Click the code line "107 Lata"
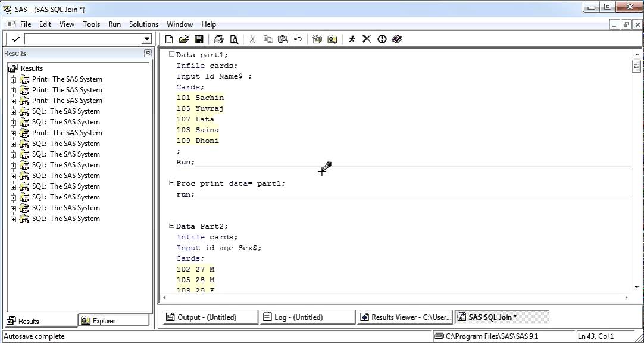The height and width of the screenshot is (343, 644). coord(195,119)
